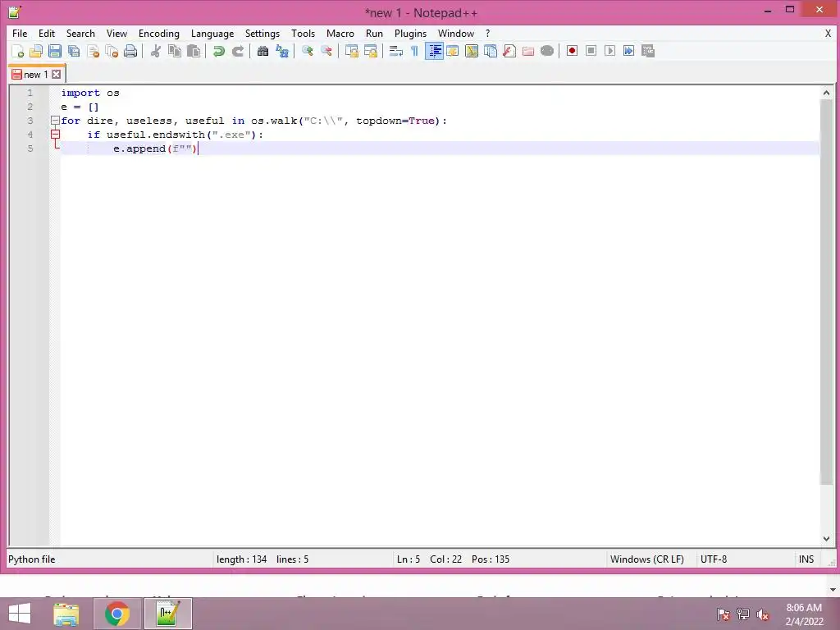Toggle synchronized vertical scrolling
The image size is (840, 630).
[x=351, y=51]
